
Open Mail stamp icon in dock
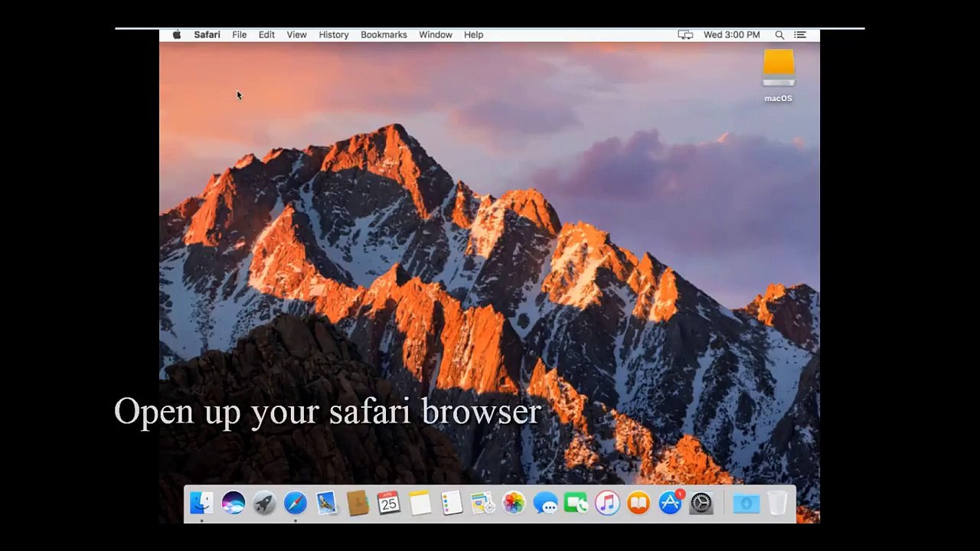click(327, 503)
